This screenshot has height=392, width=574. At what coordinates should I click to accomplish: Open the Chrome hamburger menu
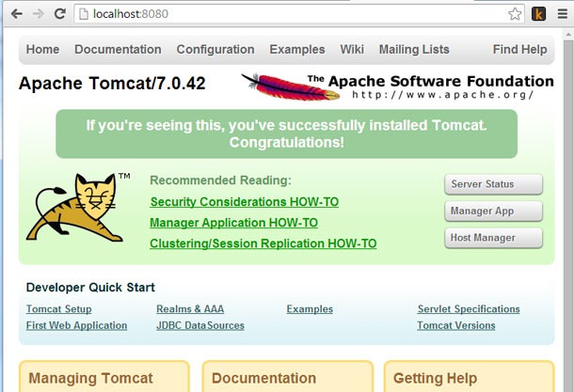pos(563,14)
